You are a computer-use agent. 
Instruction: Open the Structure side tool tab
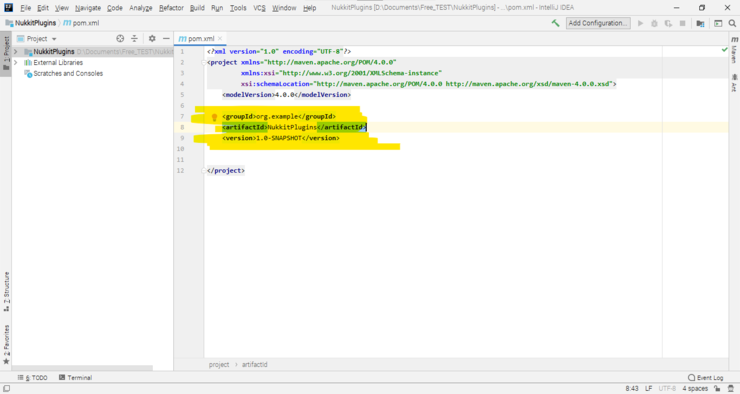[6, 292]
